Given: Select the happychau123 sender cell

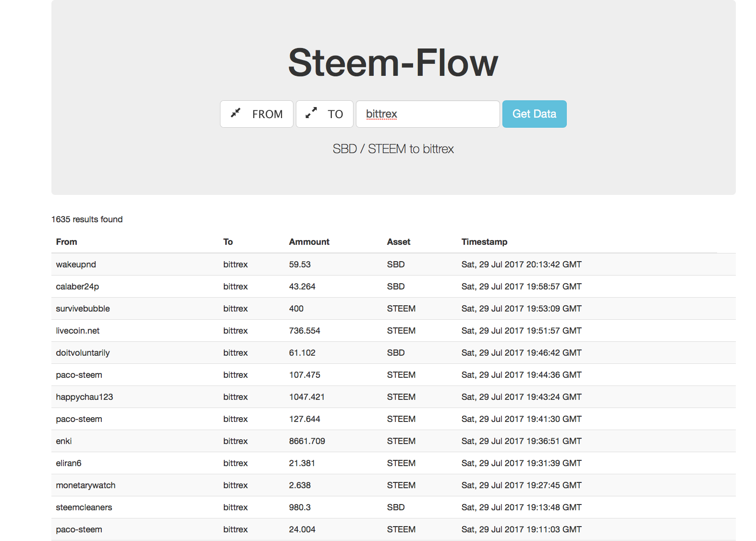Looking at the screenshot, I should coord(84,397).
